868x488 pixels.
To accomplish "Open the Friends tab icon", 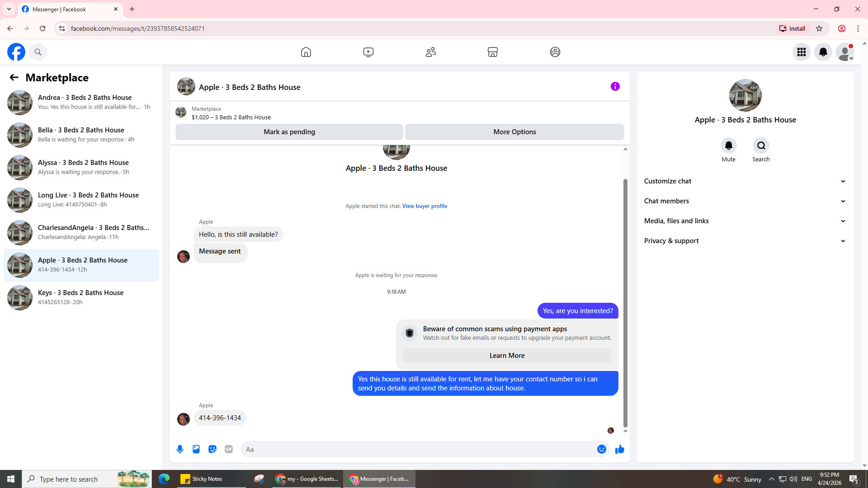I will point(431,52).
